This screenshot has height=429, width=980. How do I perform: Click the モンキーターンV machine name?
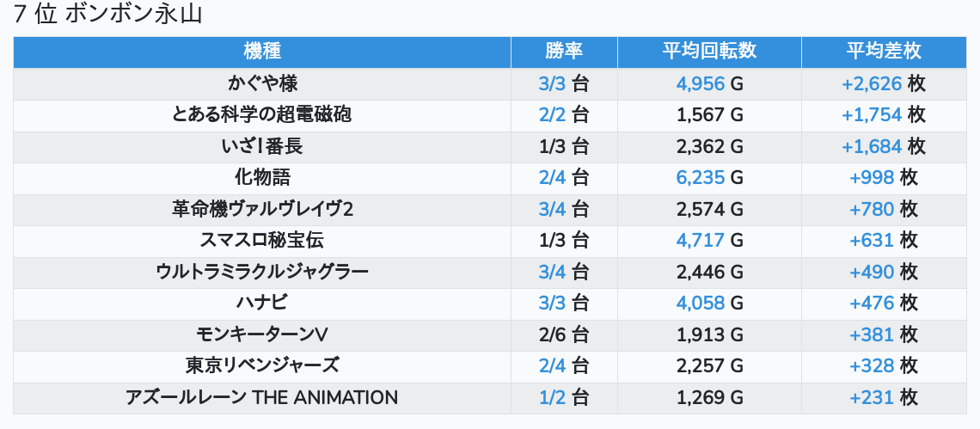coord(262,334)
